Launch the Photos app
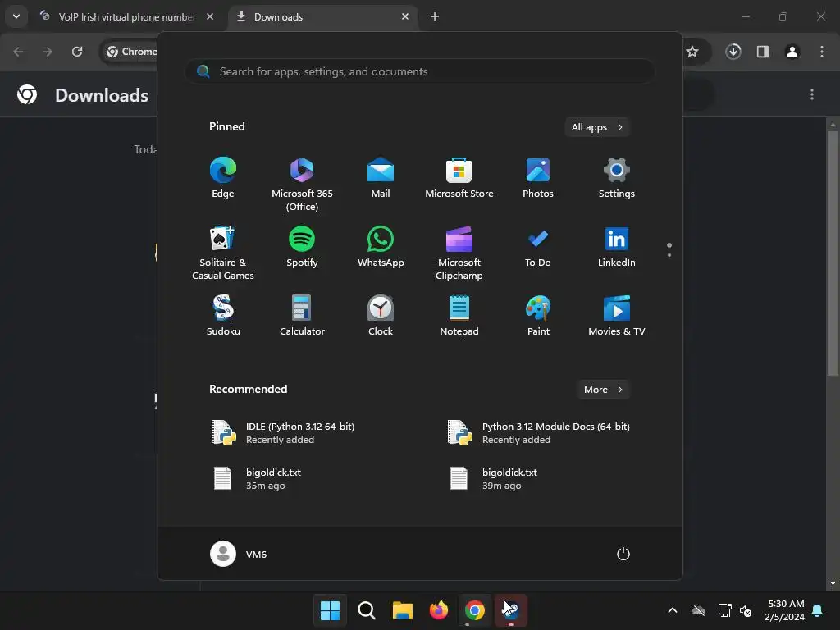840x630 pixels. (x=538, y=178)
